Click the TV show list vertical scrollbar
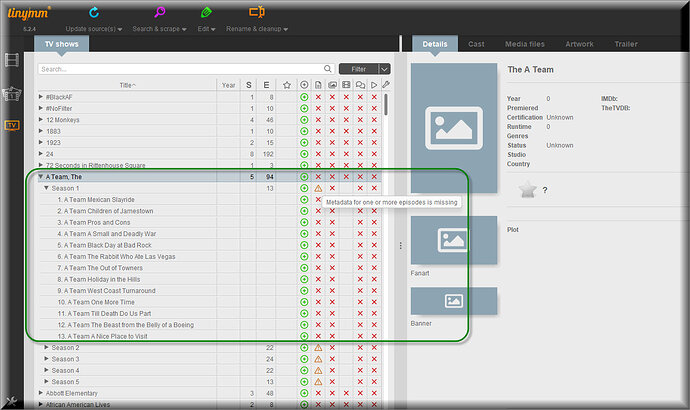 (x=385, y=104)
